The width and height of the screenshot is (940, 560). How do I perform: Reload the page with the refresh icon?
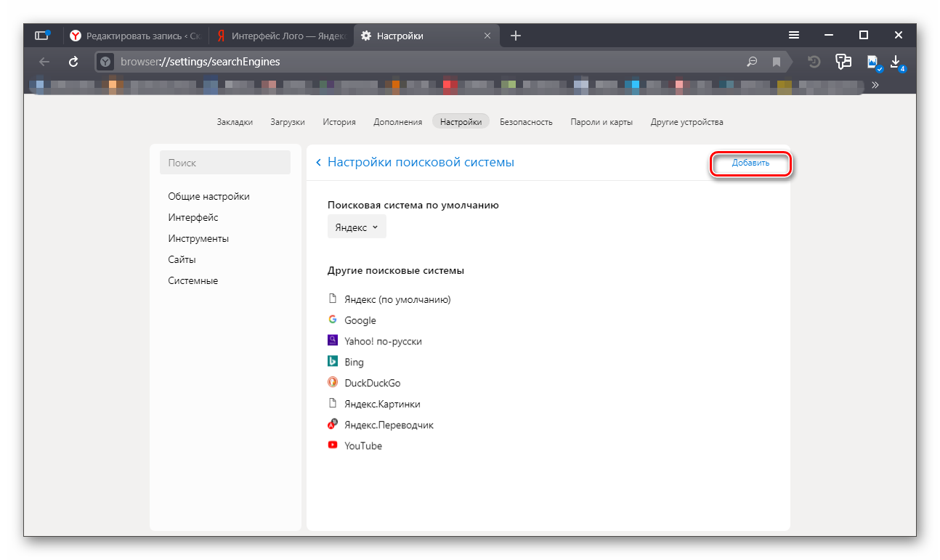(x=73, y=62)
